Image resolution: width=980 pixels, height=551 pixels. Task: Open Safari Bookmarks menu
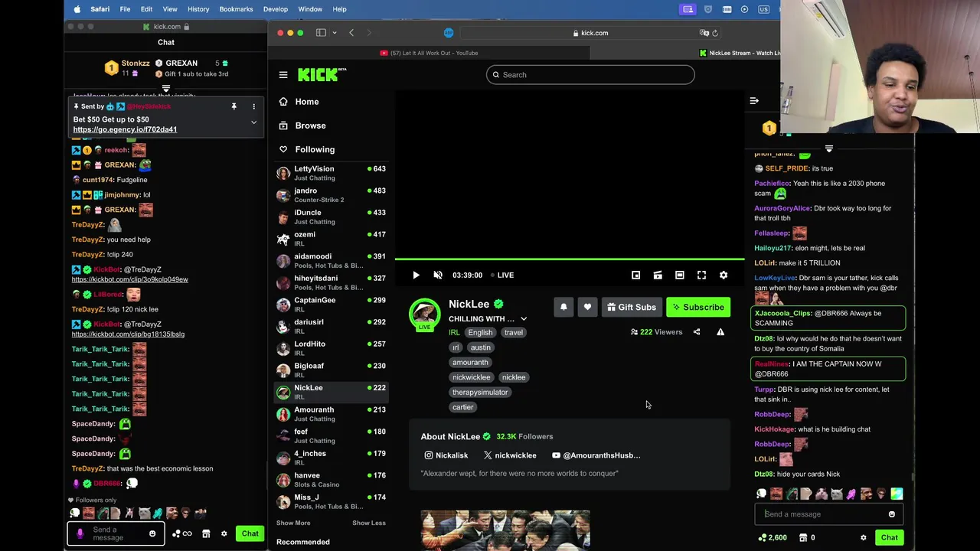(236, 9)
